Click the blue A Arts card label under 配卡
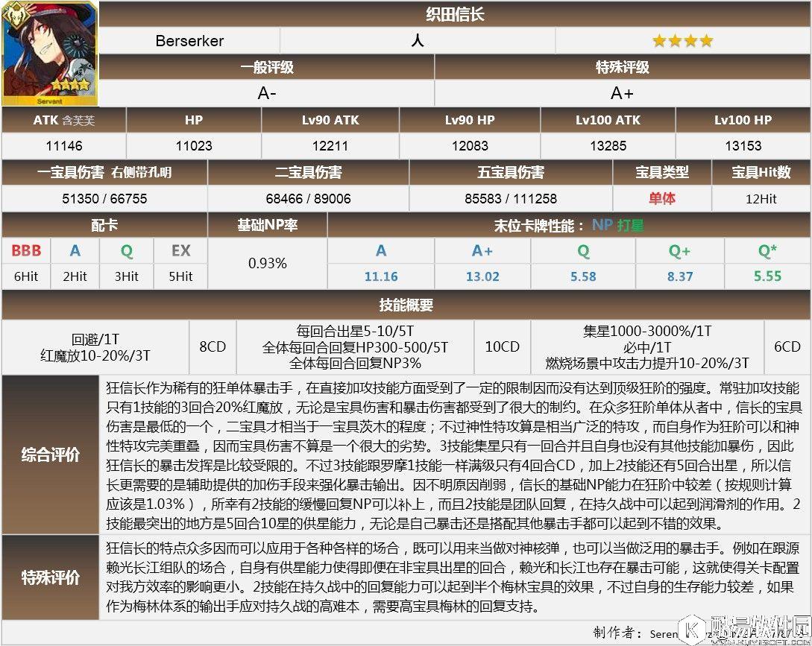Screen dimensions: 812x646 point(75,251)
